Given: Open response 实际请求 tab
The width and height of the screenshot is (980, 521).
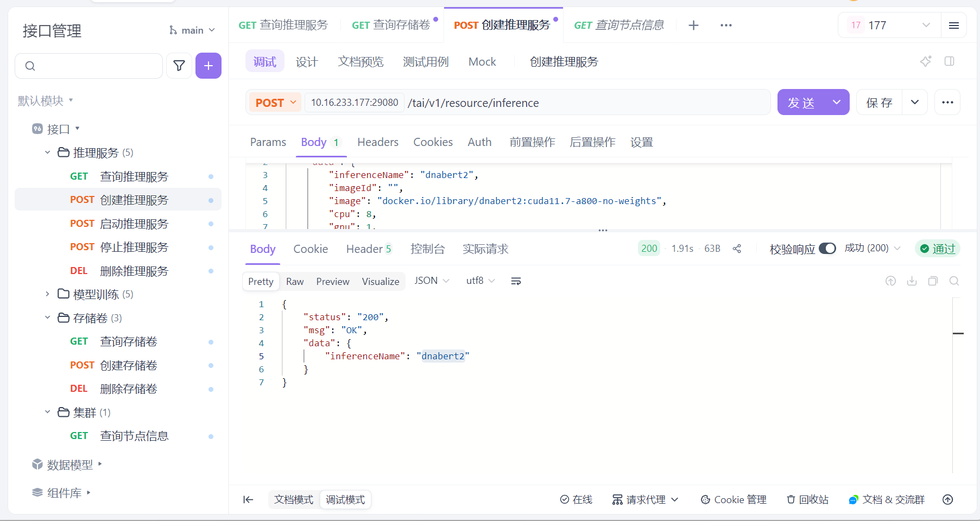Looking at the screenshot, I should (x=485, y=249).
